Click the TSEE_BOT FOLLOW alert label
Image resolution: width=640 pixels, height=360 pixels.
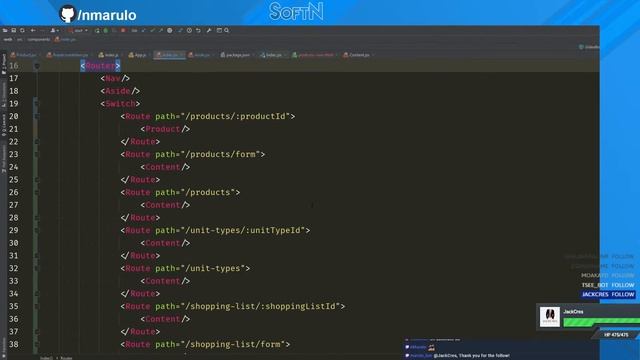[x=608, y=285]
